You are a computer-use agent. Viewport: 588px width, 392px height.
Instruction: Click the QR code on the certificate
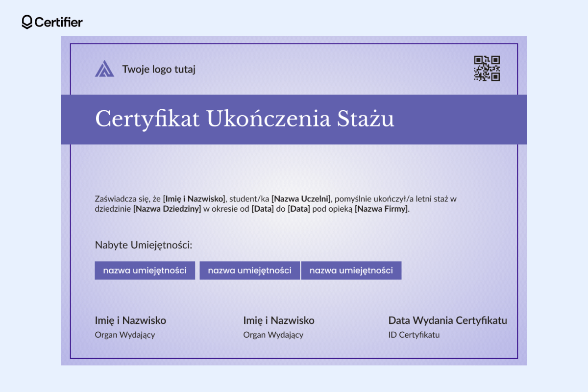(x=487, y=68)
